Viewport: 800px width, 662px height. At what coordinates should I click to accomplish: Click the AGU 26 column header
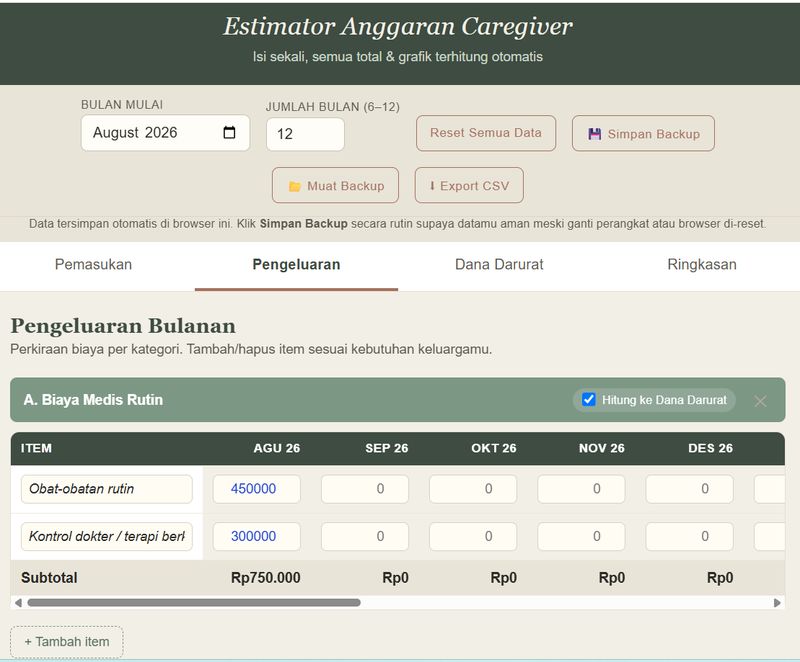tap(277, 448)
